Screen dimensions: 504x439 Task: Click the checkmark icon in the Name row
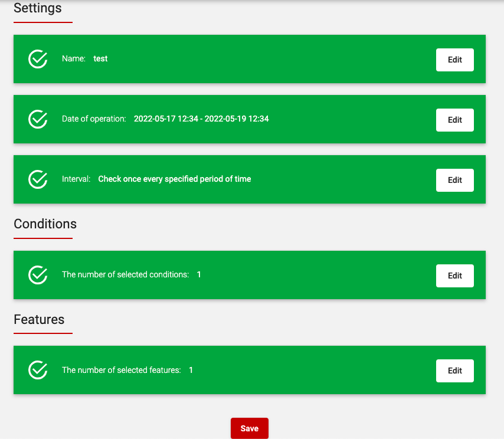(38, 59)
